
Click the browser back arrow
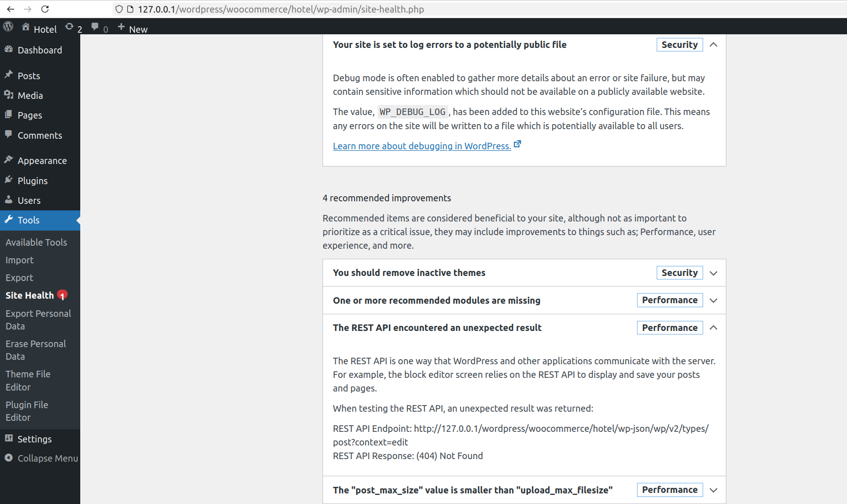tap(11, 9)
